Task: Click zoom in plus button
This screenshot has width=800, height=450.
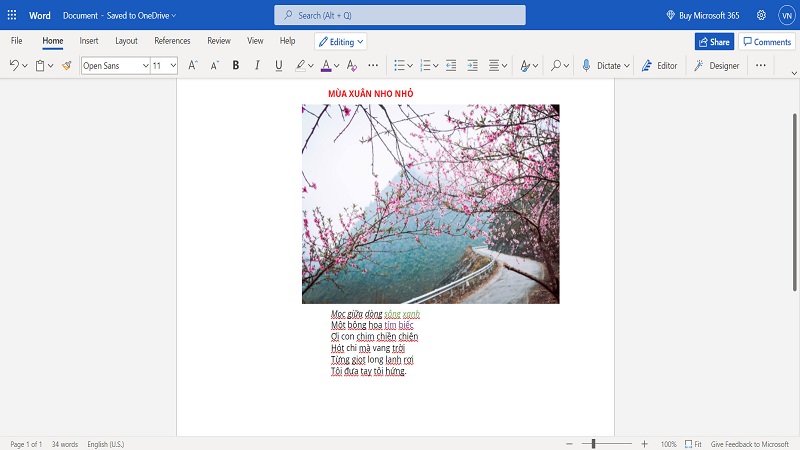Action: (x=644, y=444)
